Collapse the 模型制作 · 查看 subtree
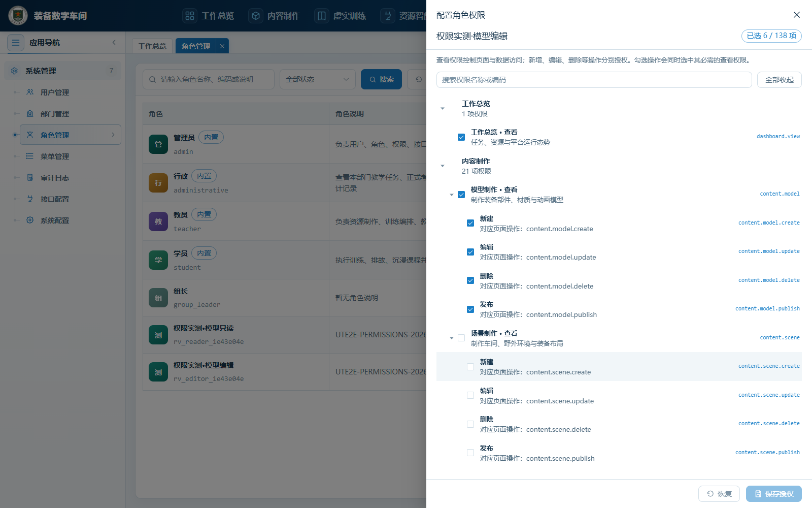812x508 pixels. [x=452, y=195]
